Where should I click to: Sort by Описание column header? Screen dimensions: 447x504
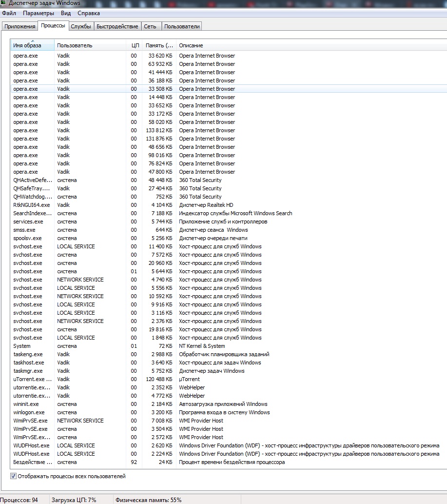311,45
